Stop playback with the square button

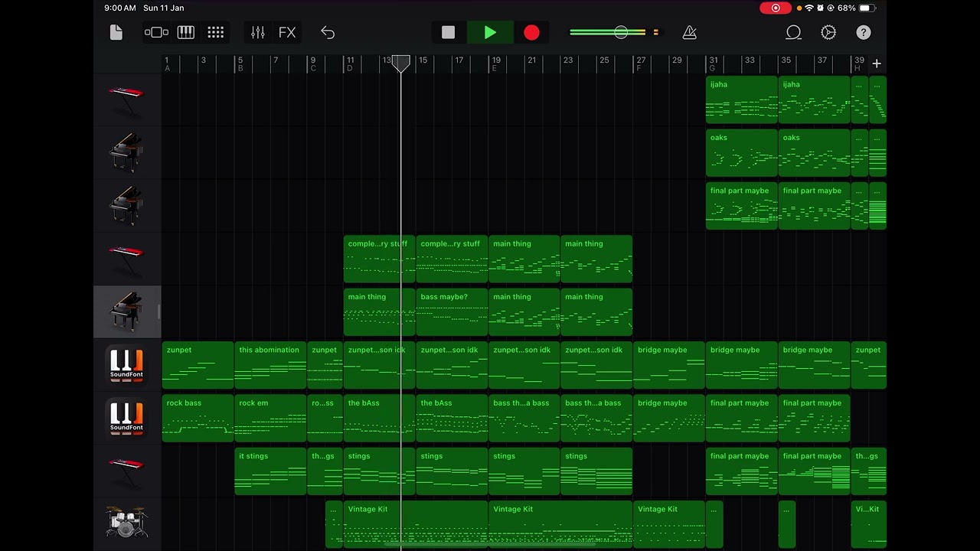click(x=449, y=32)
